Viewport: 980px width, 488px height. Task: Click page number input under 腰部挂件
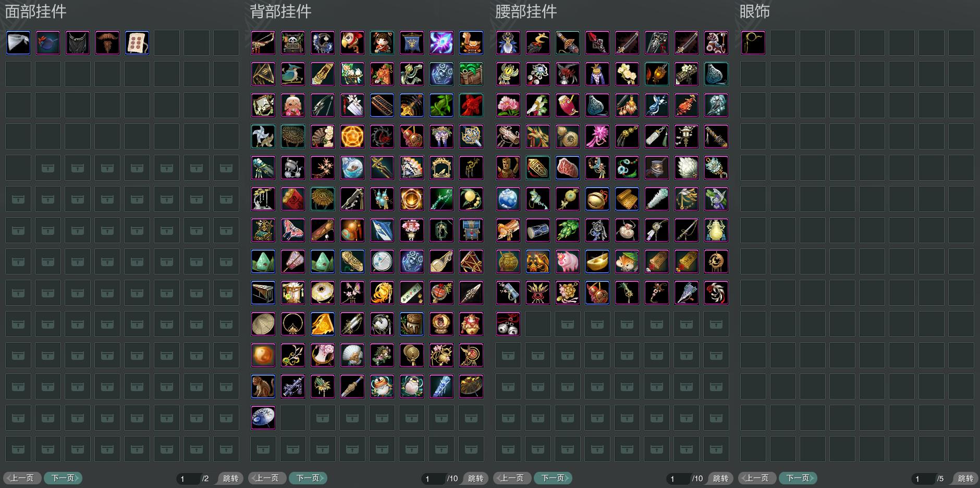[x=679, y=478]
